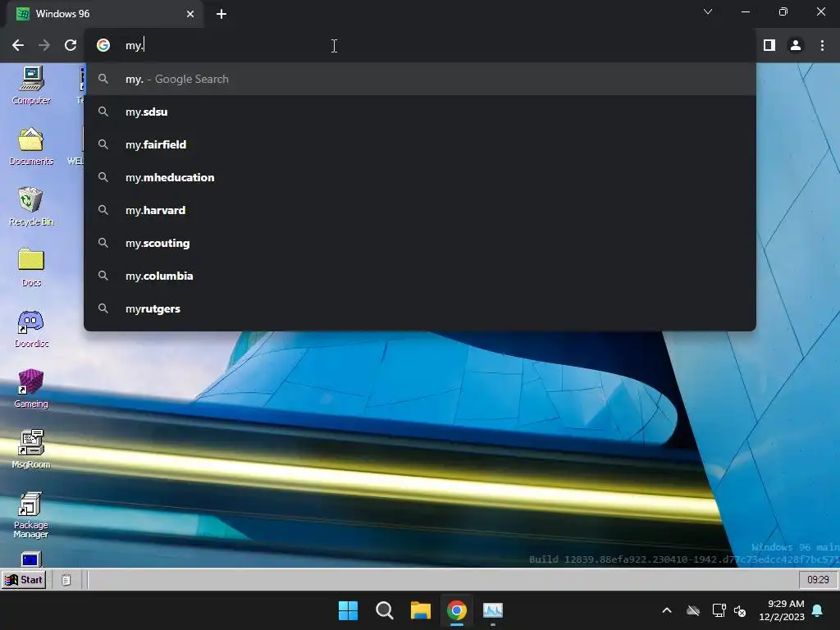Viewport: 840px width, 630px height.
Task: Choose the my.scouting suggestion
Action: click(420, 243)
